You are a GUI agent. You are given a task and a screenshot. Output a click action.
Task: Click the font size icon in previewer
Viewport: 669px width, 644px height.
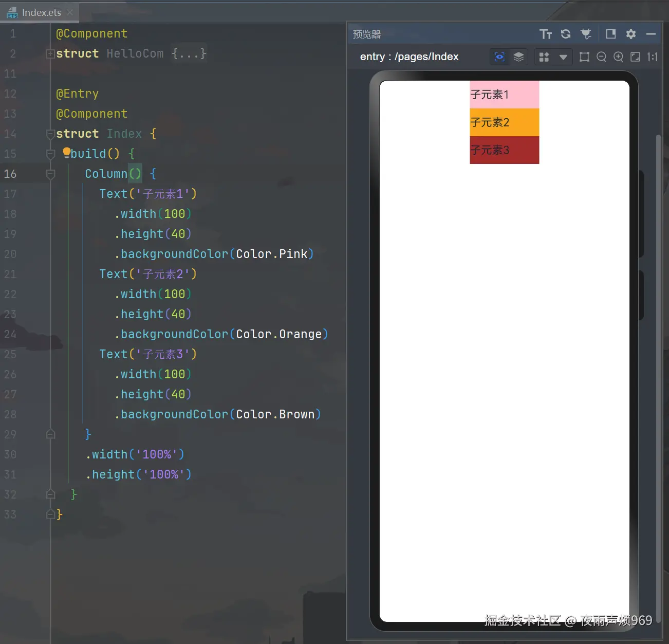point(546,34)
